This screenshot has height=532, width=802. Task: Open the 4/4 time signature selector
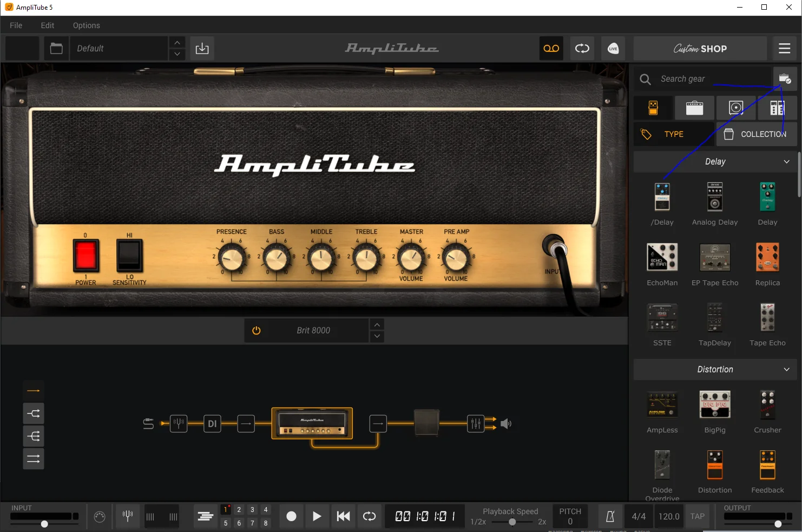point(639,516)
